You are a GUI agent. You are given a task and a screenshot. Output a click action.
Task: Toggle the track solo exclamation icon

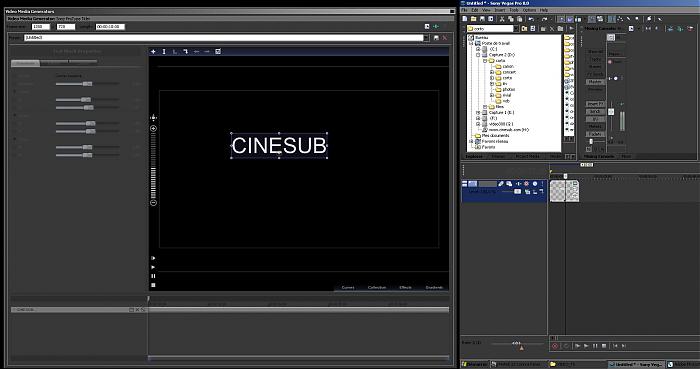click(542, 183)
